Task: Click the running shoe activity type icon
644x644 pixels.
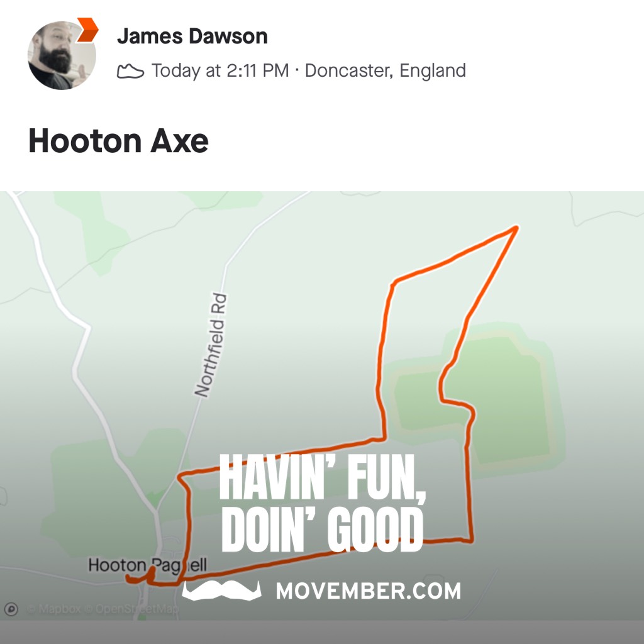Action: 130,70
